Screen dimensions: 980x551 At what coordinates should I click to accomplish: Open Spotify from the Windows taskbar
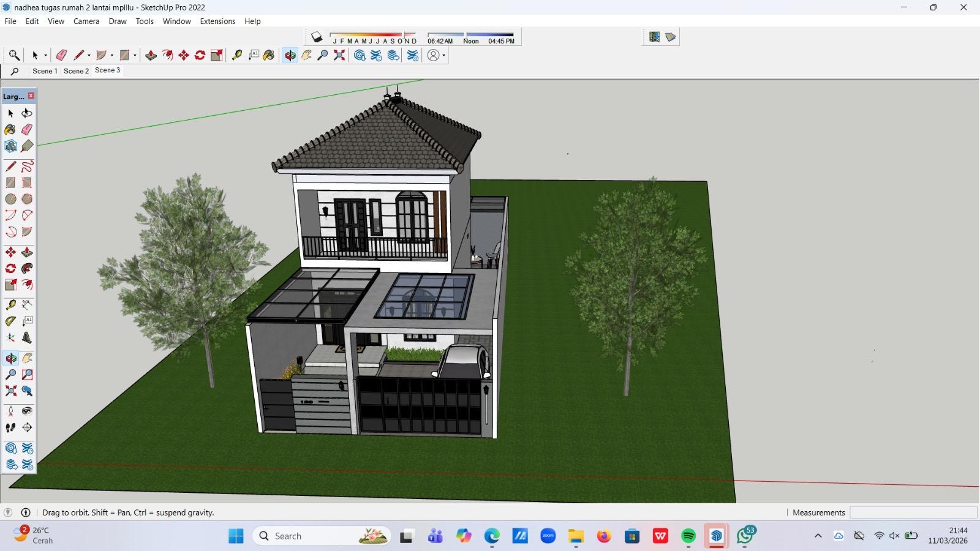coord(688,536)
